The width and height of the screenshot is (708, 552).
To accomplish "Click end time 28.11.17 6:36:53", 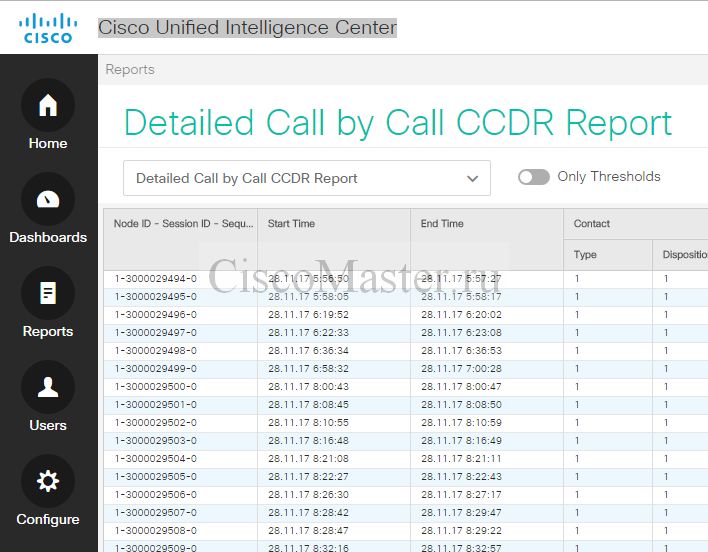I will pyautogui.click(x=461, y=351).
